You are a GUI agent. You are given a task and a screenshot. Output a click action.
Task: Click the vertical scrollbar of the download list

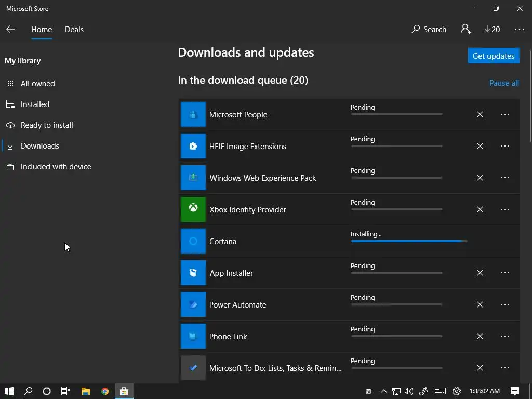pyautogui.click(x=530, y=95)
